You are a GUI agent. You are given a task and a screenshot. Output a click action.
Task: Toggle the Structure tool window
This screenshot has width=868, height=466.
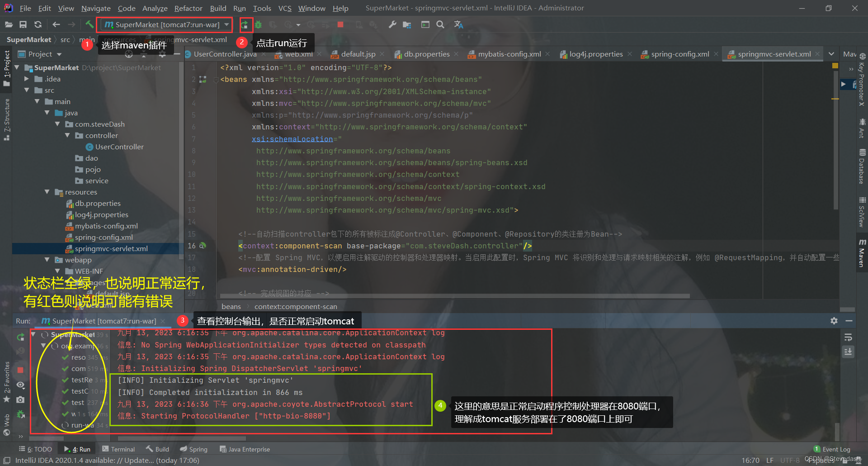click(7, 119)
